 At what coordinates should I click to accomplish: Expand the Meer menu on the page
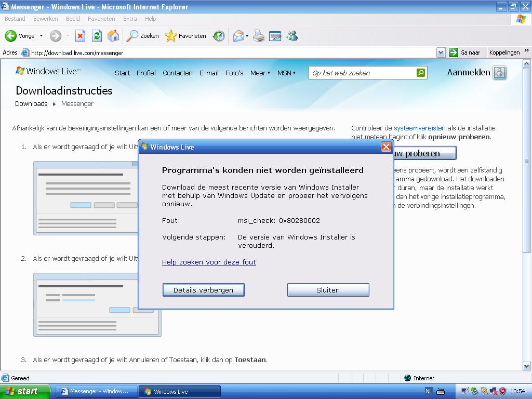260,73
